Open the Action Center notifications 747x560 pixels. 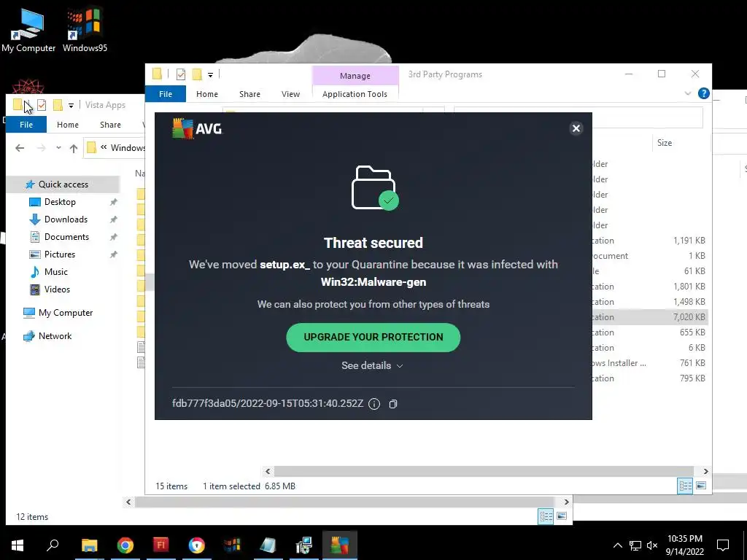[723, 545]
